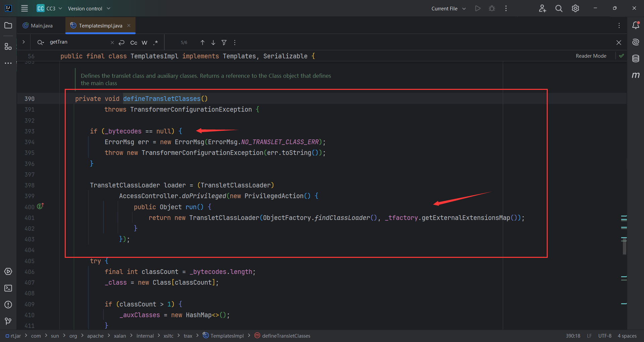
Task: Click TemplatesImpl breadcrumb
Action: (x=223, y=336)
